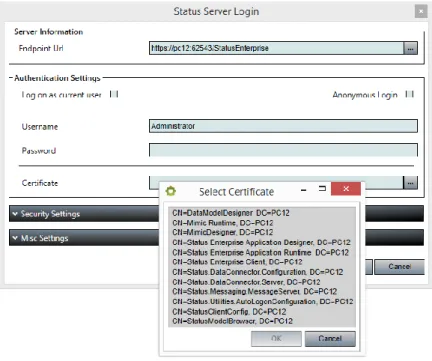Image resolution: width=432 pixels, height=361 pixels.
Task: Enable Anonymous Login checkbox
Action: coord(410,94)
